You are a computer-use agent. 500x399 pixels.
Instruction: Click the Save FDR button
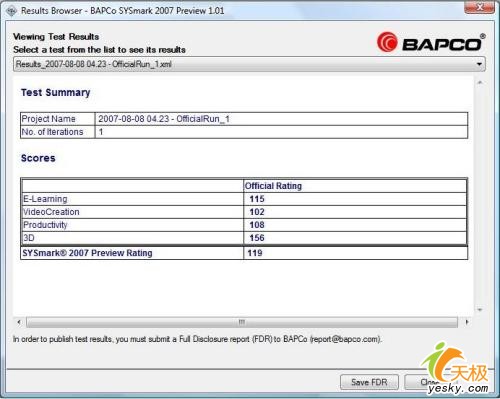coord(369,382)
